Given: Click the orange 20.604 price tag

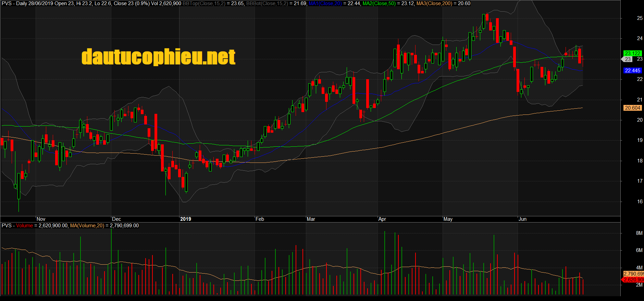Looking at the screenshot, I should pos(632,108).
